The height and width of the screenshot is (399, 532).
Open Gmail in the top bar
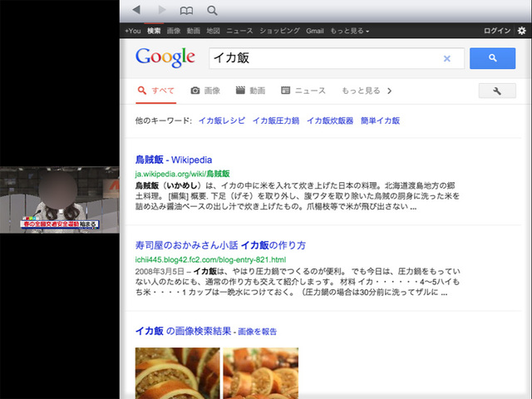(x=315, y=31)
